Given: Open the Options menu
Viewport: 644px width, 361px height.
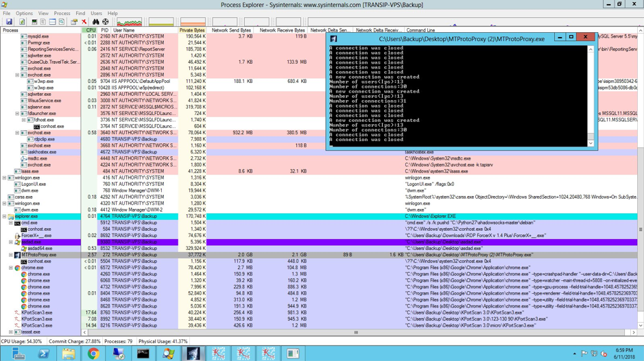Looking at the screenshot, I should coord(24,13).
